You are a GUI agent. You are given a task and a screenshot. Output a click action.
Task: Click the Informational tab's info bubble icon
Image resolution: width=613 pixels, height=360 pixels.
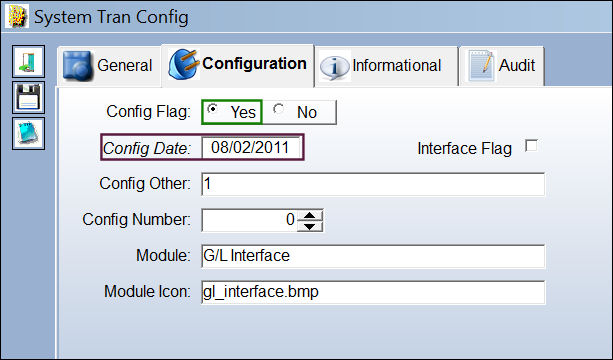(x=334, y=66)
